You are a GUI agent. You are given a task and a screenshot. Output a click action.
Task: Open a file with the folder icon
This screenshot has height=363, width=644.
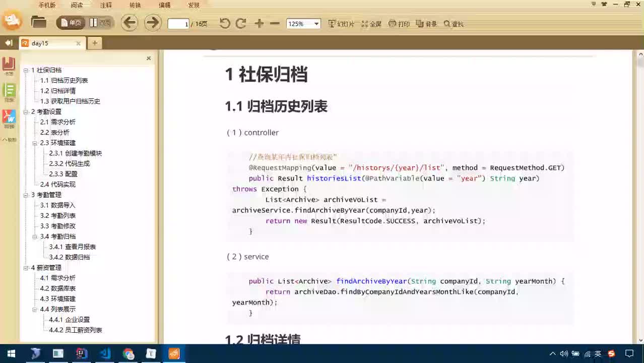pos(38,22)
